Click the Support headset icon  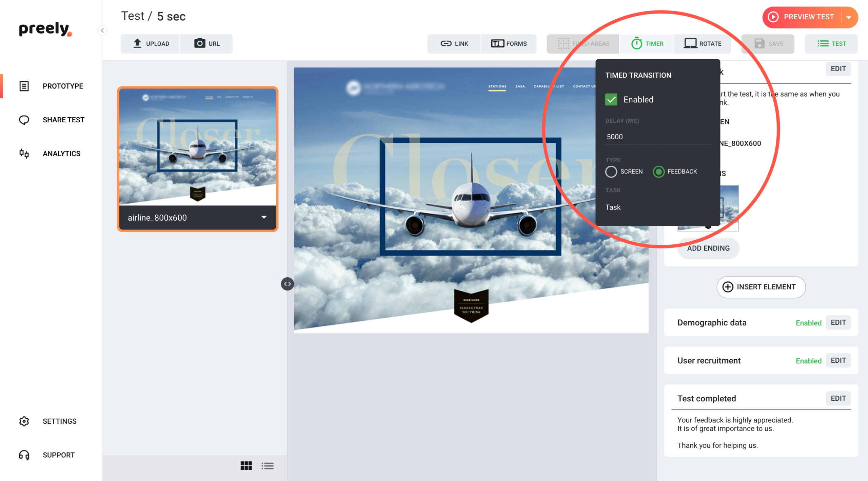coord(24,455)
